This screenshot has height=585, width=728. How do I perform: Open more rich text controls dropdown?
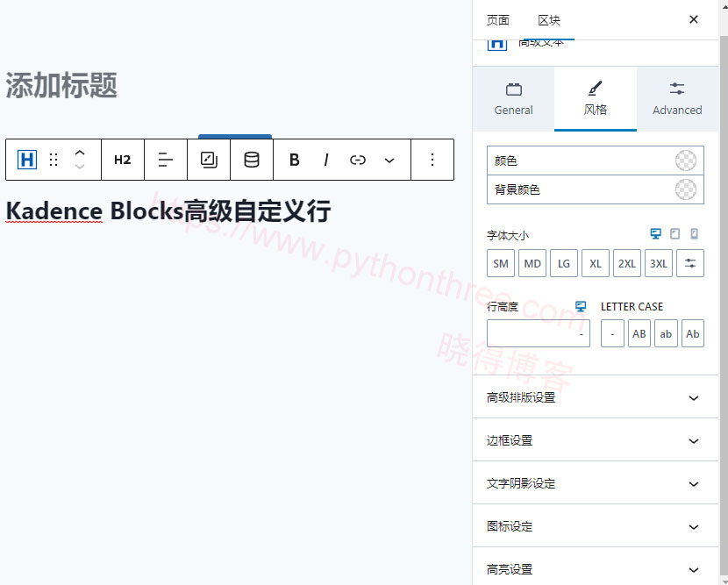click(x=389, y=161)
